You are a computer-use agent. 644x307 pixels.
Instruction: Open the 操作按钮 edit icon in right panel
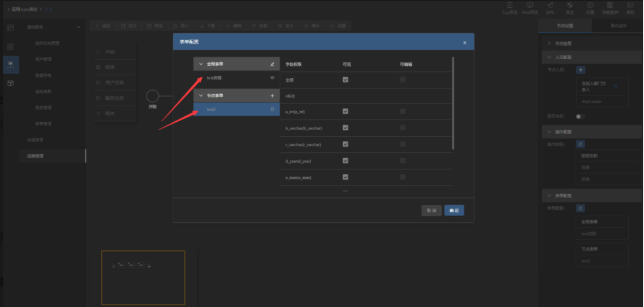click(580, 144)
